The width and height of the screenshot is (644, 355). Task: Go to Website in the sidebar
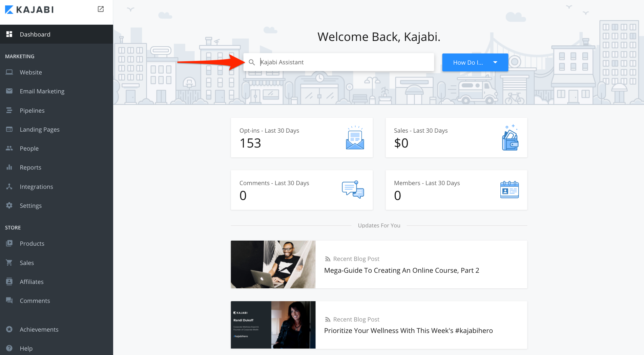coord(57,72)
